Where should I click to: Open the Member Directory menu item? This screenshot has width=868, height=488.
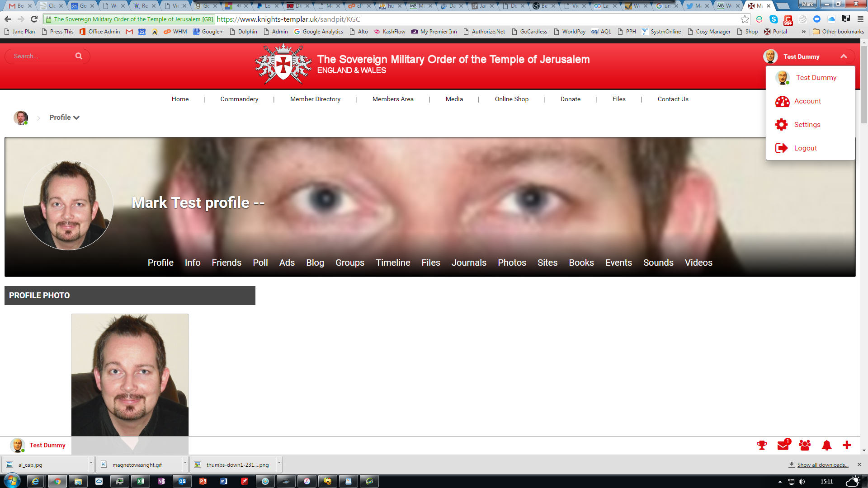[x=315, y=99]
